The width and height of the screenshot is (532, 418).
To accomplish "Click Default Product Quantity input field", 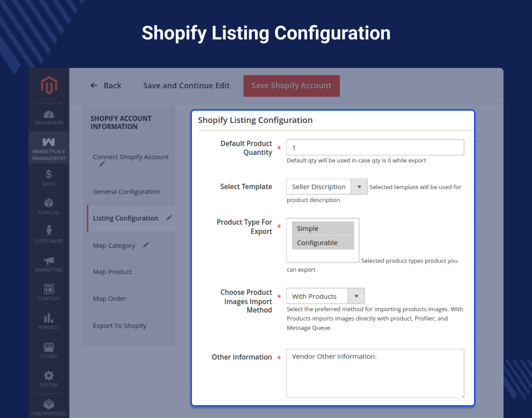I will pos(375,147).
